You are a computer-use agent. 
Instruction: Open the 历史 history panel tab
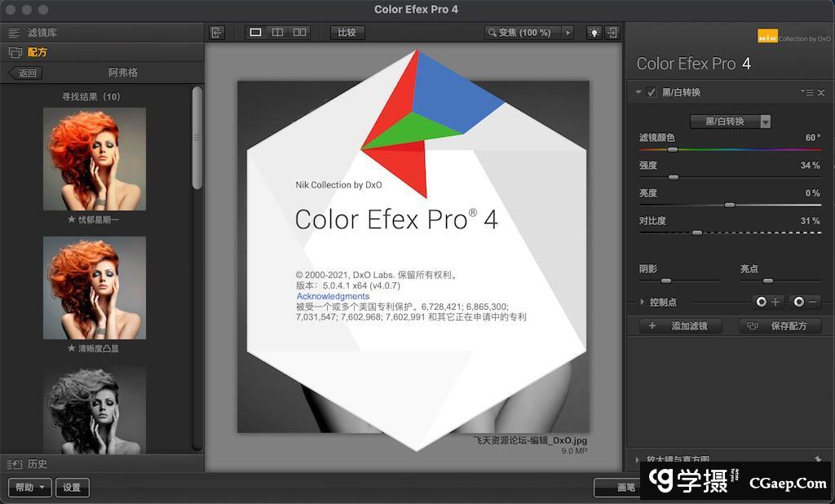click(37, 464)
